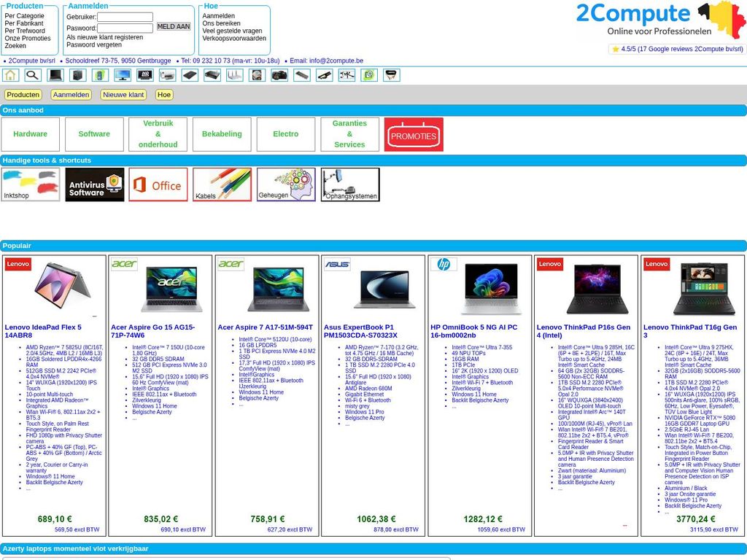Screen dimensions: 747x560
Task: Open Lenovo ThinkPad P16s Gen 4 title
Action: click(584, 332)
